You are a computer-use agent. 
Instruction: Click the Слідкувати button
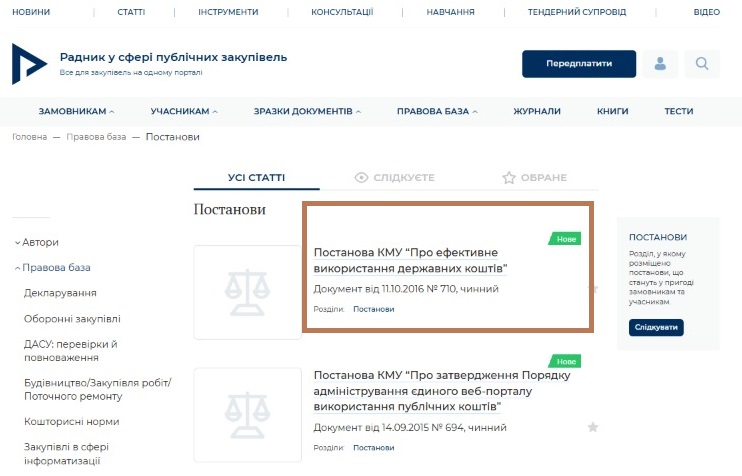[x=656, y=327]
